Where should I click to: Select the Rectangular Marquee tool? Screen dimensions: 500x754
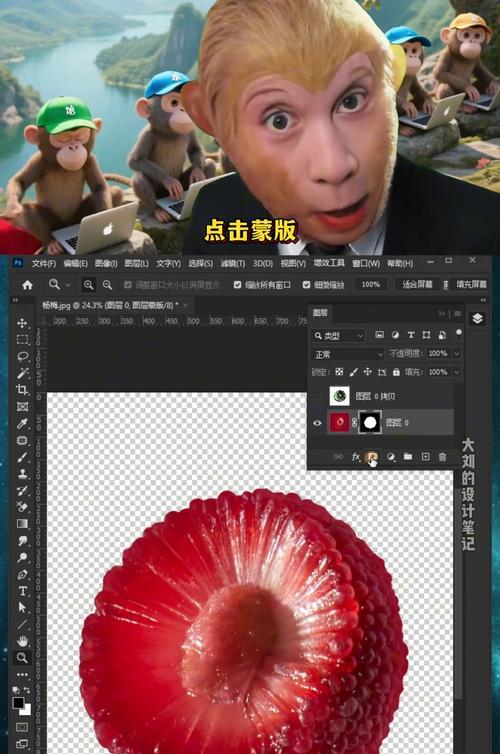click(x=22, y=339)
